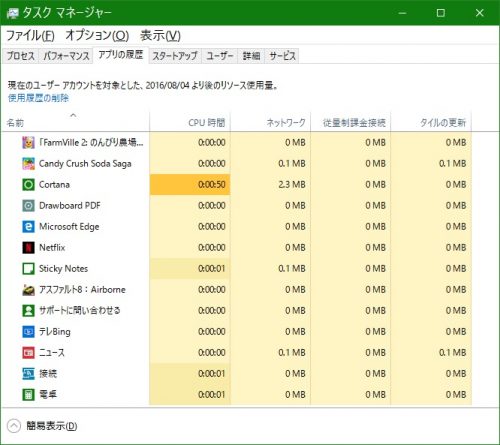
Task: Click the 簡易表示(D) label
Action: (52, 426)
